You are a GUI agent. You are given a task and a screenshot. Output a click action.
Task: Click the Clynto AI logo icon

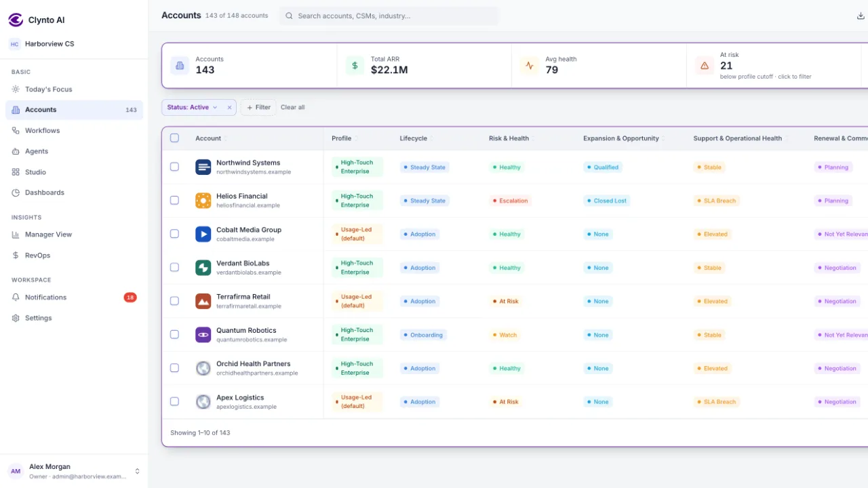[x=16, y=20]
